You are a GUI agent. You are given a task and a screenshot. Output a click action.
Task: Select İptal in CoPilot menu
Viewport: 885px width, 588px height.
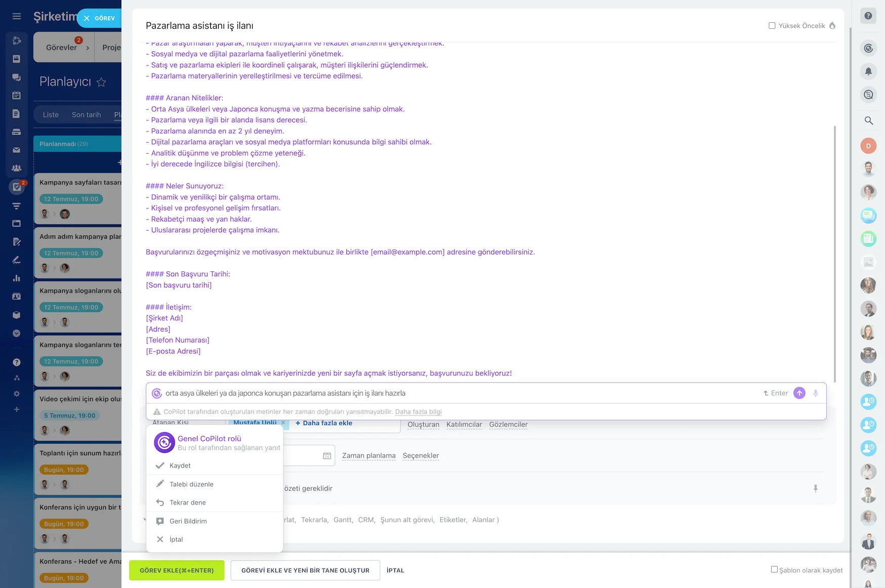pos(214,539)
